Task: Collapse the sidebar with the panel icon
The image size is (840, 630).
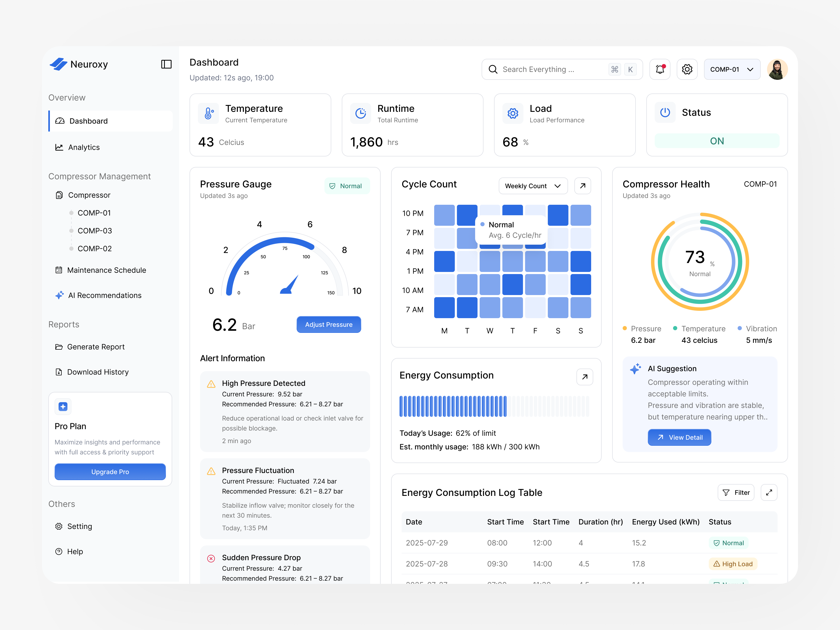Action: click(166, 64)
